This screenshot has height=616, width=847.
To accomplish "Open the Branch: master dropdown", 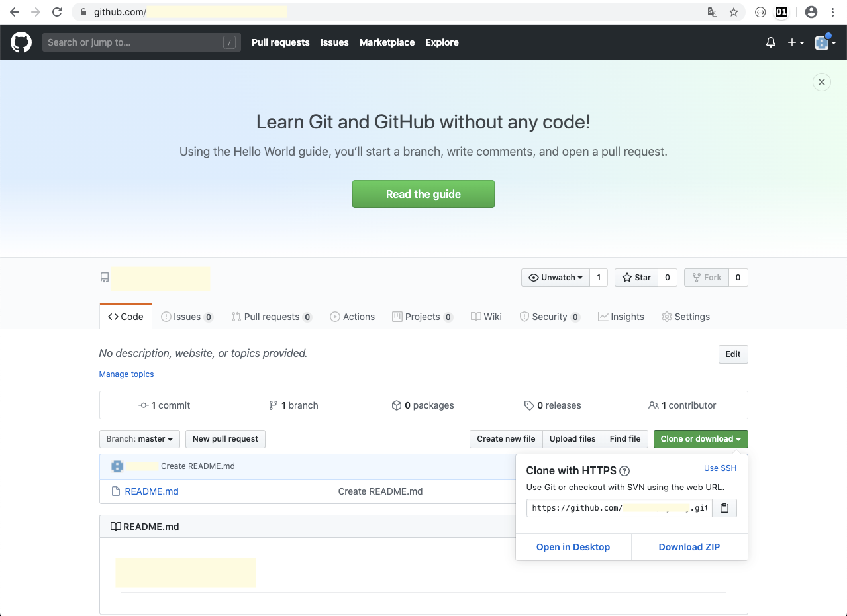I will coord(139,439).
